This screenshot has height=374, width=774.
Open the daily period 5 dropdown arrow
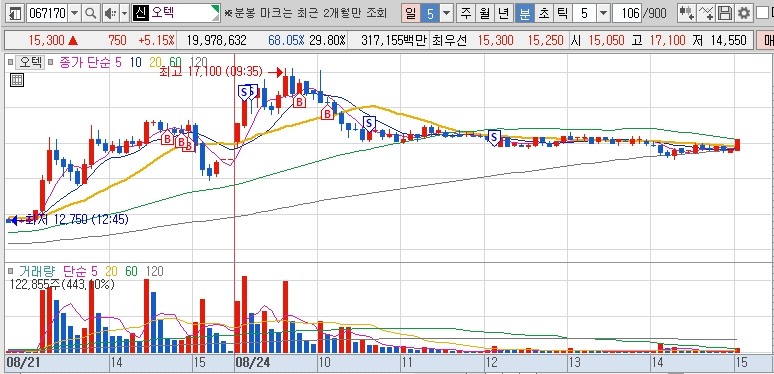click(447, 13)
